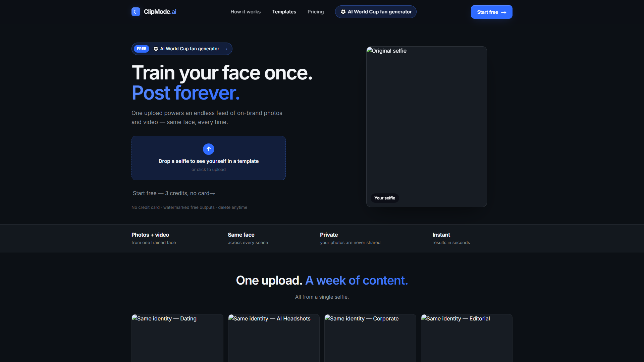Open the Same identity — Editorial card
Image resolution: width=644 pixels, height=362 pixels.
coord(467,338)
